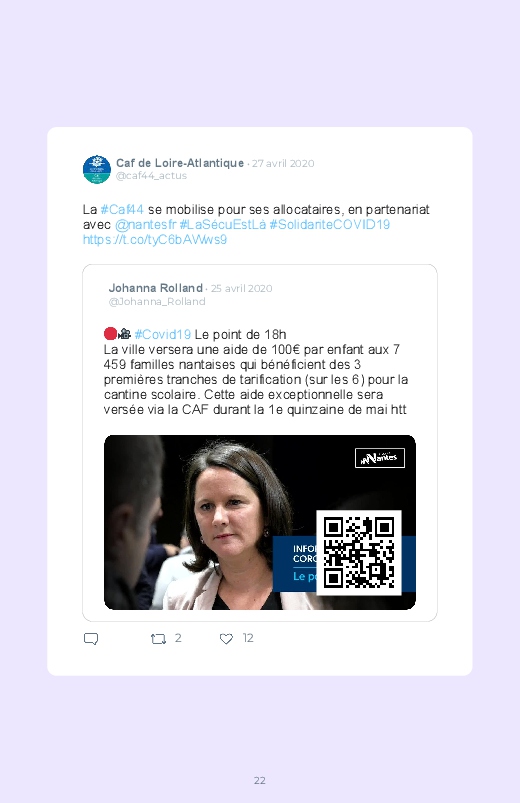Open the Caf de Loire-Atlantique profile avatar
Screen dimensions: 520x803
97,170
